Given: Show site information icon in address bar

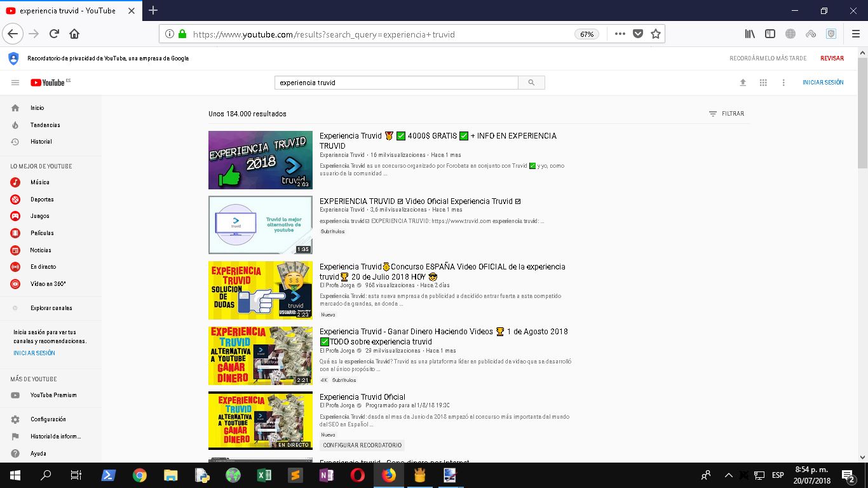Looking at the screenshot, I should [x=170, y=34].
